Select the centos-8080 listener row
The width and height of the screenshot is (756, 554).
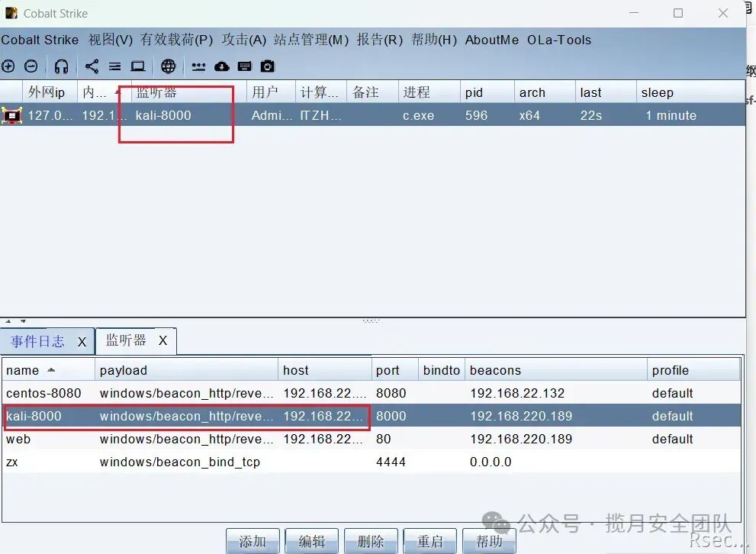point(372,393)
